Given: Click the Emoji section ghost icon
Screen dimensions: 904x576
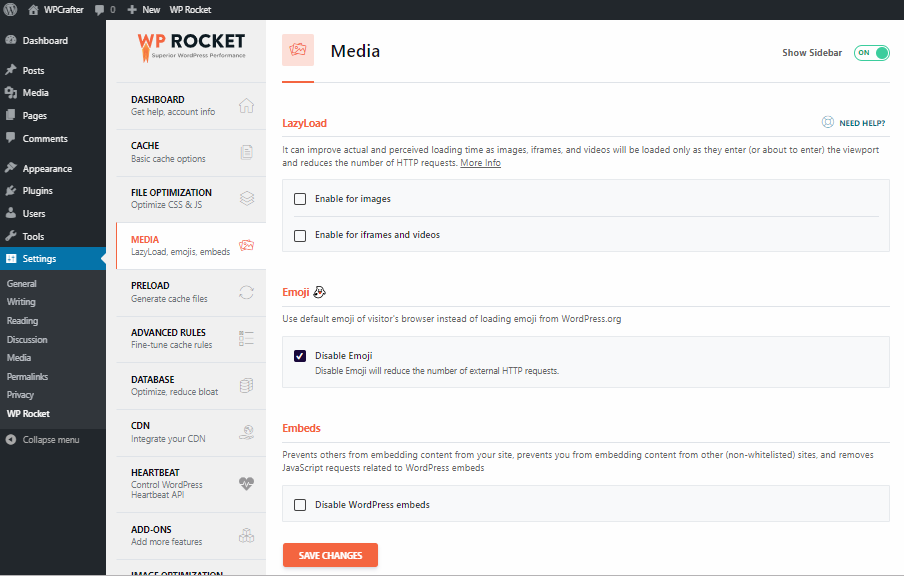Looking at the screenshot, I should tap(319, 292).
